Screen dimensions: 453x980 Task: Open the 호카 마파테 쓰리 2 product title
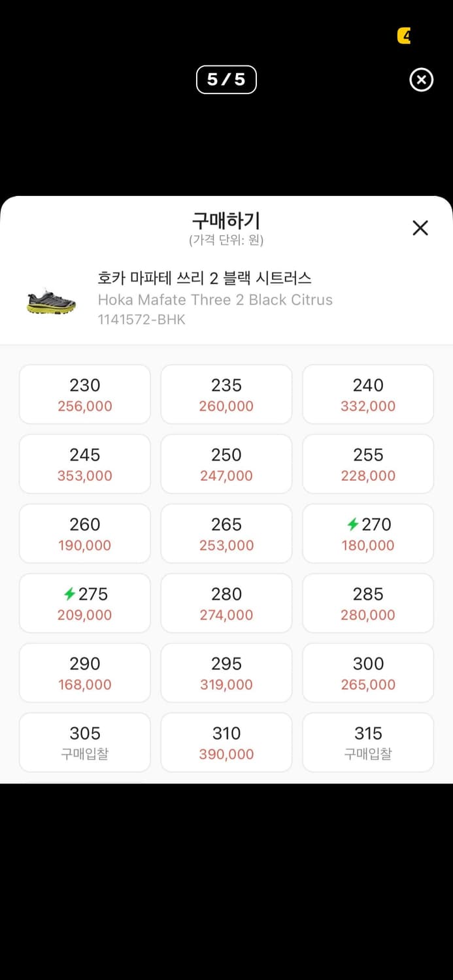point(205,278)
